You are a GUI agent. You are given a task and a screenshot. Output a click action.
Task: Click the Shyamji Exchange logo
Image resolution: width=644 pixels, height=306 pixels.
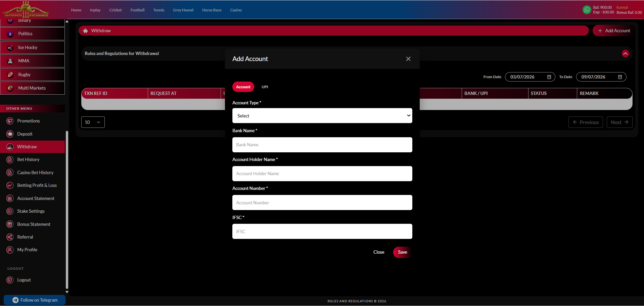[26, 9]
